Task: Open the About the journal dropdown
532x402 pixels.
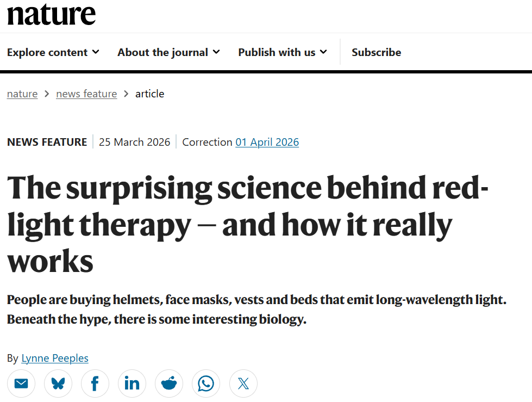Action: click(168, 52)
